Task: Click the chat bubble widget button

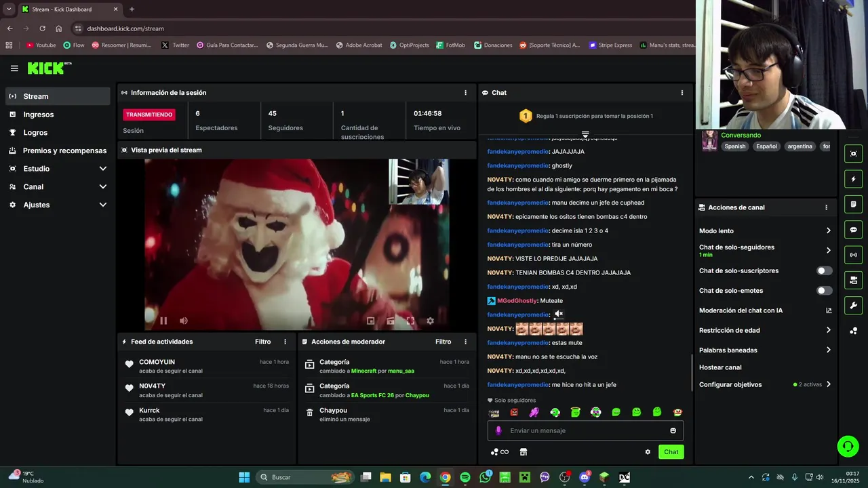Action: 853,230
